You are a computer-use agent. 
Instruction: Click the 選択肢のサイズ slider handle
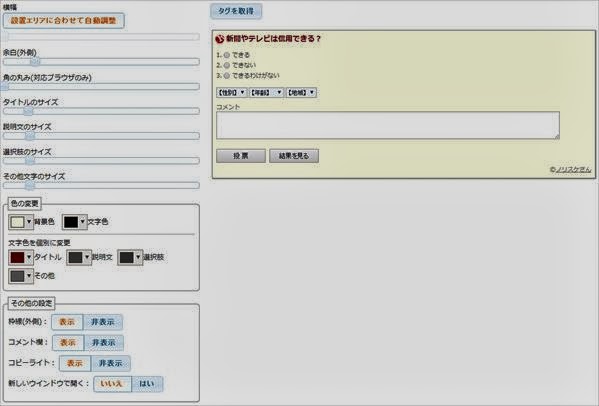[30, 161]
